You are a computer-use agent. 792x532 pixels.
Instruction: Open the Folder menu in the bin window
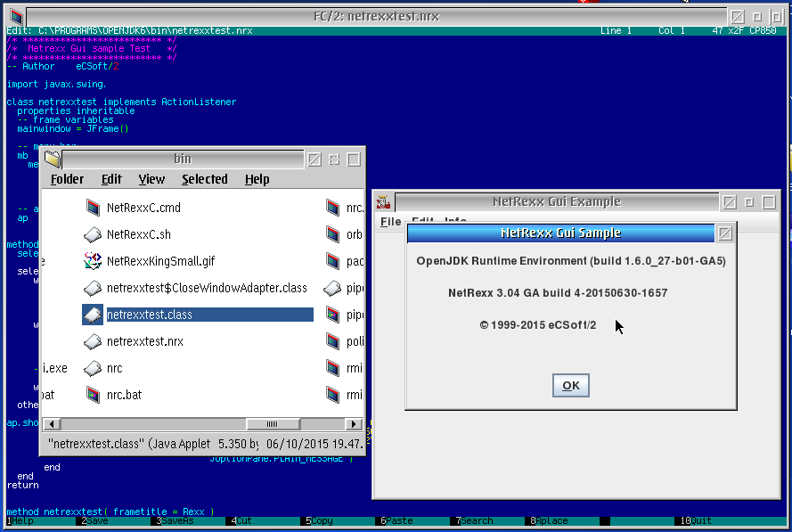pos(67,179)
